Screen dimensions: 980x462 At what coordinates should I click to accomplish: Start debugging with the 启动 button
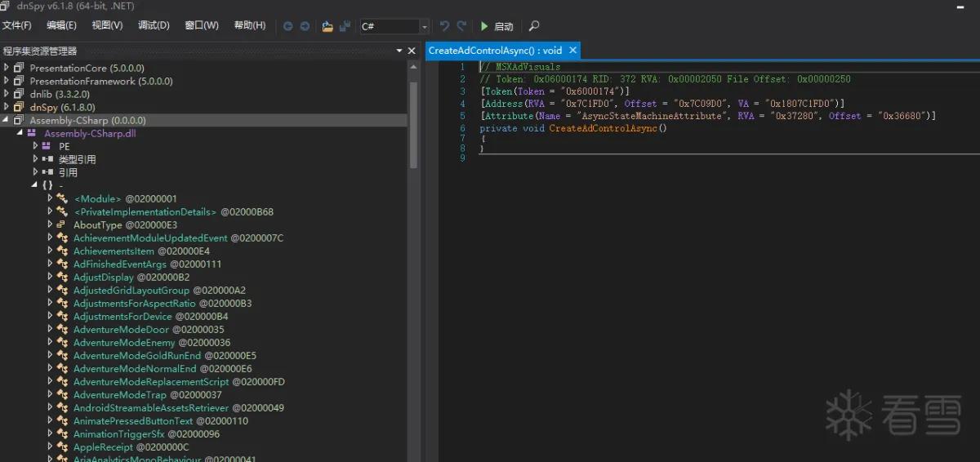tap(497, 26)
